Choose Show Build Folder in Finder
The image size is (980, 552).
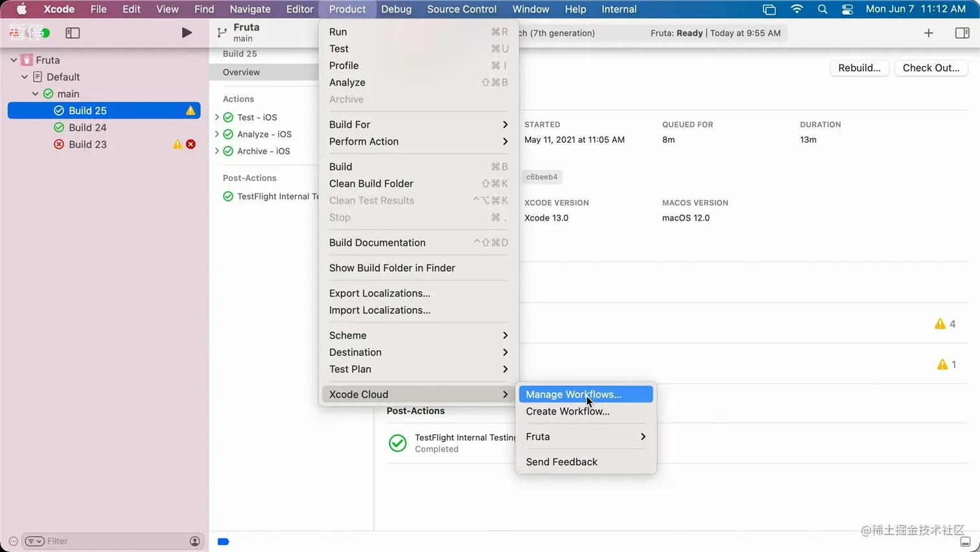click(x=419, y=268)
